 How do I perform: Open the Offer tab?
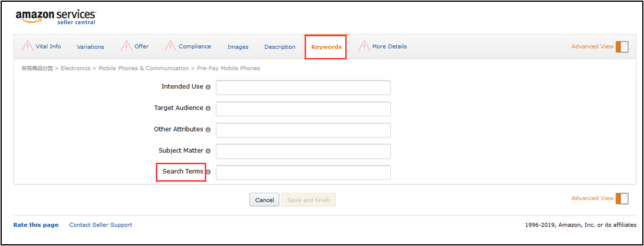coord(141,46)
